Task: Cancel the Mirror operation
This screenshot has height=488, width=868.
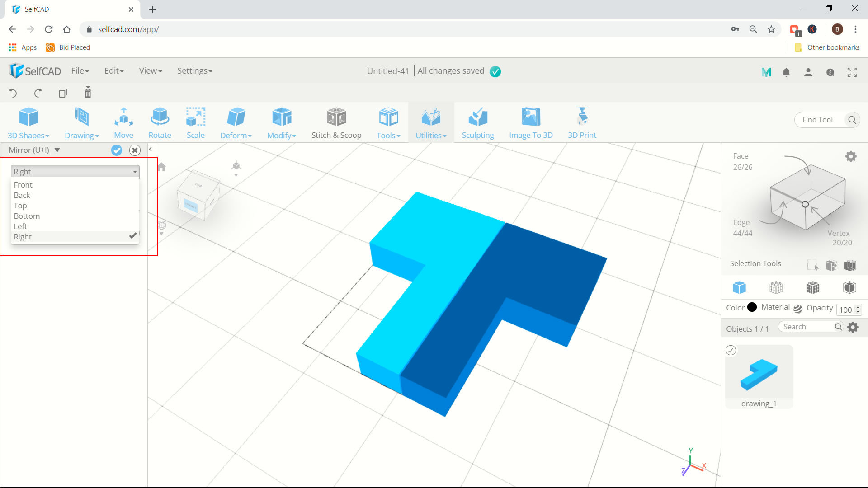Action: (x=135, y=150)
